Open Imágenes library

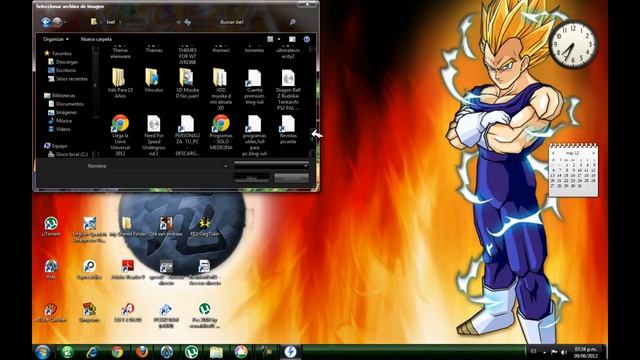[x=62, y=112]
